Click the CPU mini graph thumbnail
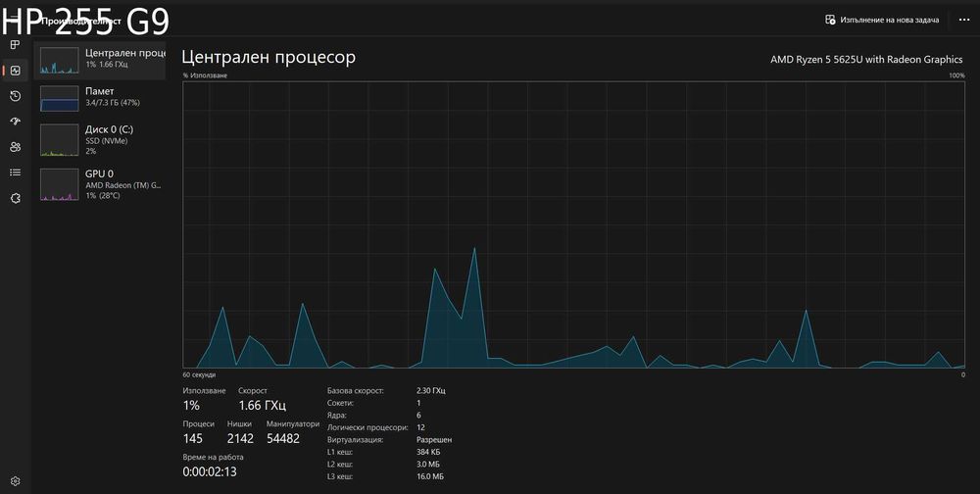The width and height of the screenshot is (980, 494). tap(60, 61)
